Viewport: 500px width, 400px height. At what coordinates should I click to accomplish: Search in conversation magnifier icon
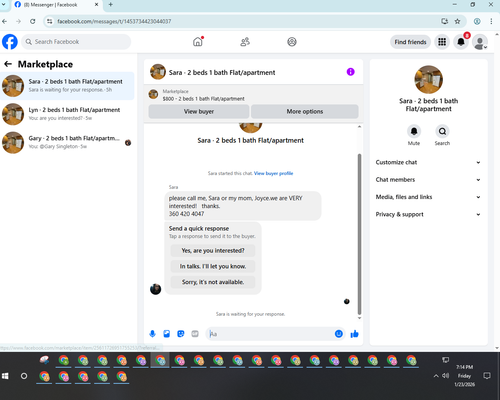coord(442,131)
